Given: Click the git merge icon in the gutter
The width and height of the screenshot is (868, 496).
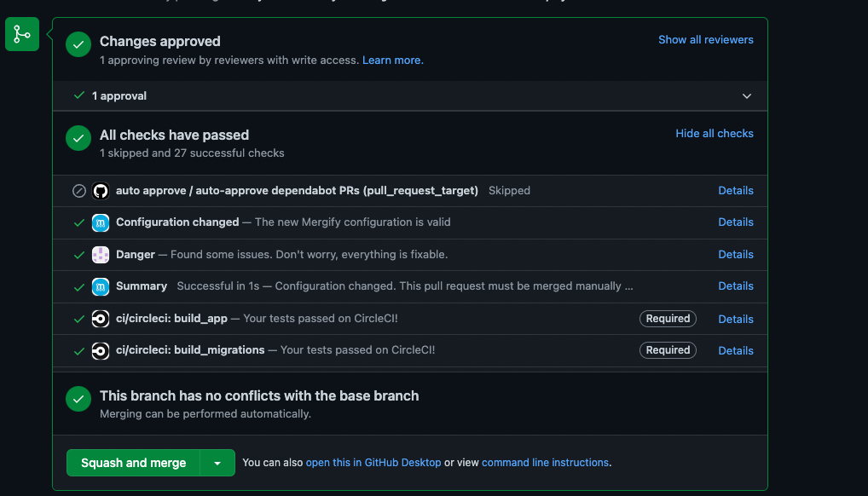Looking at the screenshot, I should 21,34.
